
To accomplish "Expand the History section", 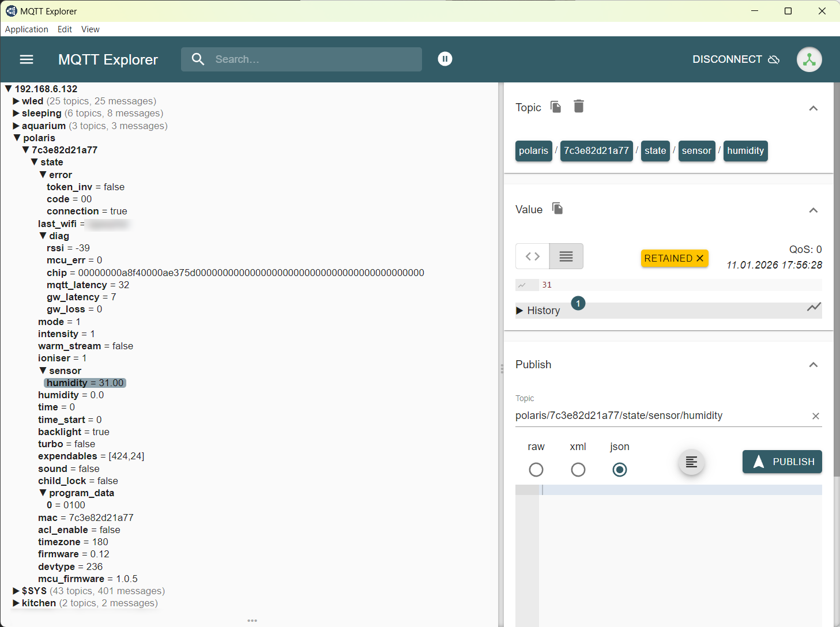I will coord(538,311).
